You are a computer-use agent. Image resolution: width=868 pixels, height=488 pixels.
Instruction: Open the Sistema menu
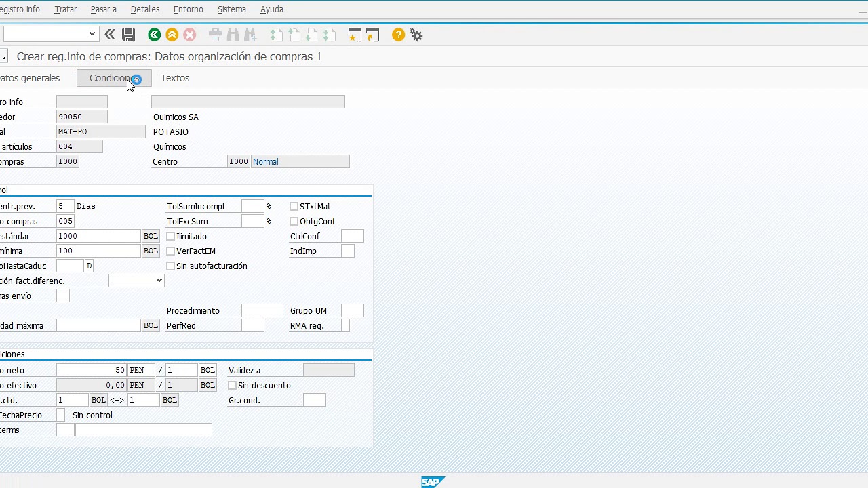click(x=232, y=9)
